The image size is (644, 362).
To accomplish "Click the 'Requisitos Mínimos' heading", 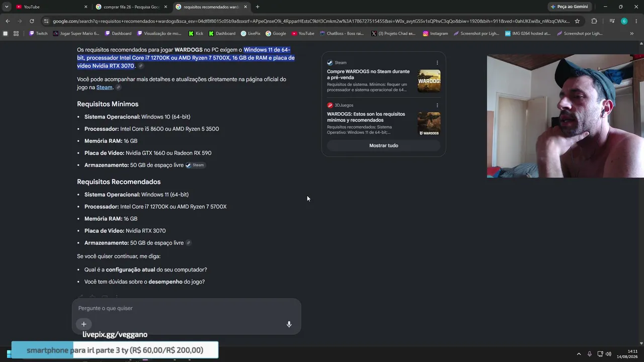I will point(108,104).
